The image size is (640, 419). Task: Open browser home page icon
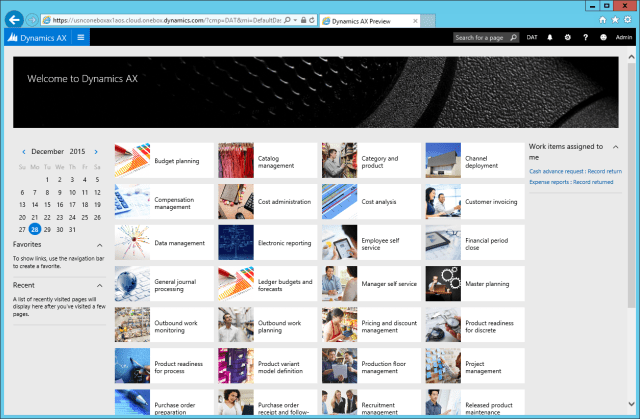tap(602, 20)
